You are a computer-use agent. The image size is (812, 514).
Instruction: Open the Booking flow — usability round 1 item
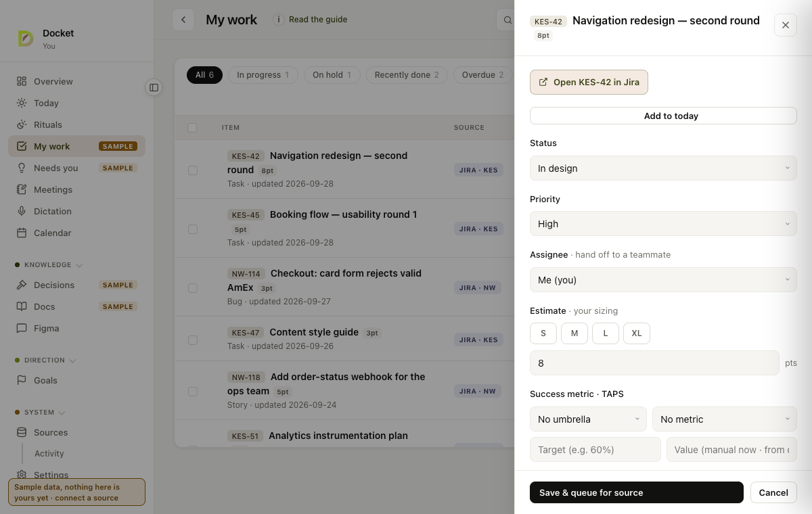344,214
